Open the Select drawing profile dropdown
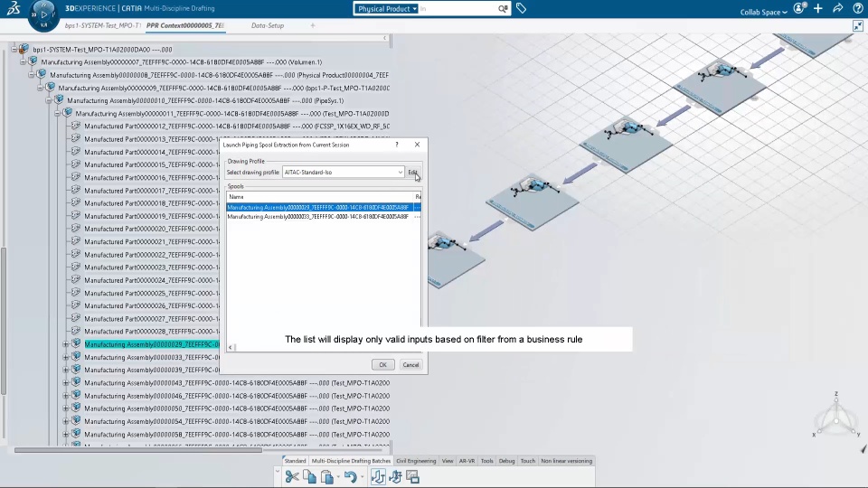 [x=344, y=172]
